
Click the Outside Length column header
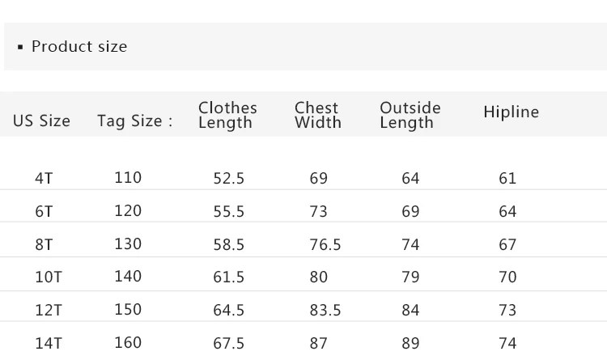(x=410, y=115)
